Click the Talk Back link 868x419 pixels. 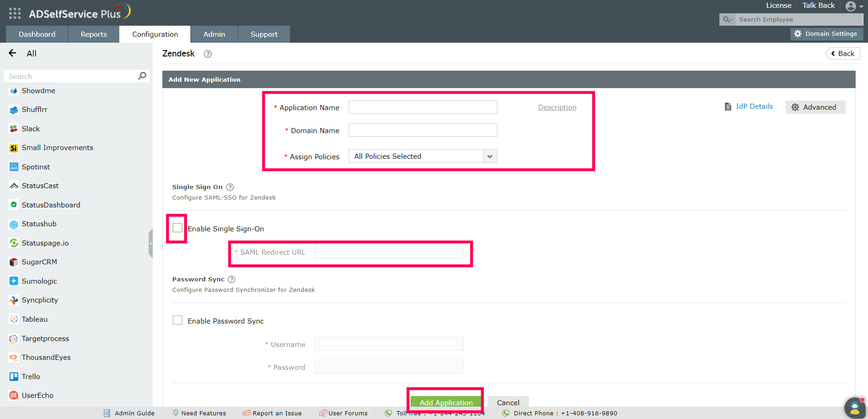[x=818, y=6]
